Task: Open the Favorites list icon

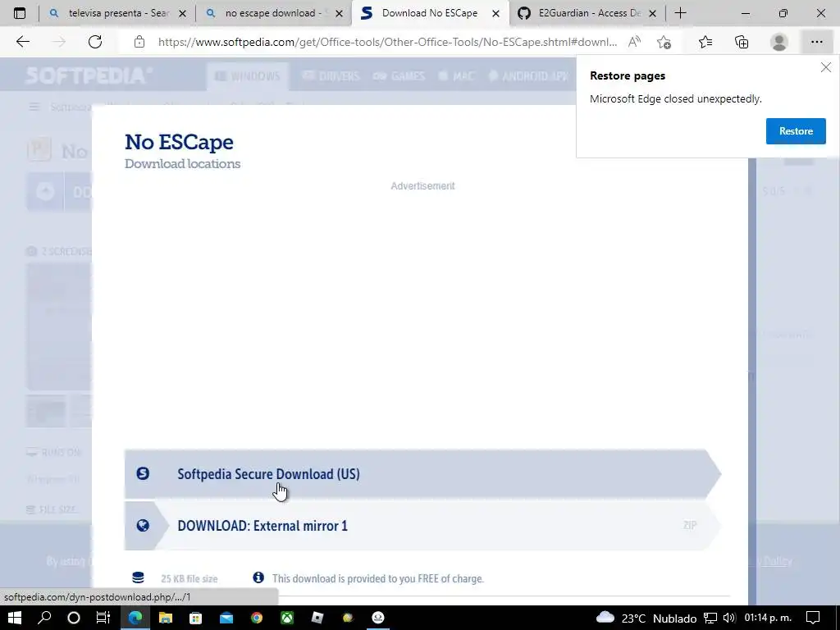Action: pos(705,42)
